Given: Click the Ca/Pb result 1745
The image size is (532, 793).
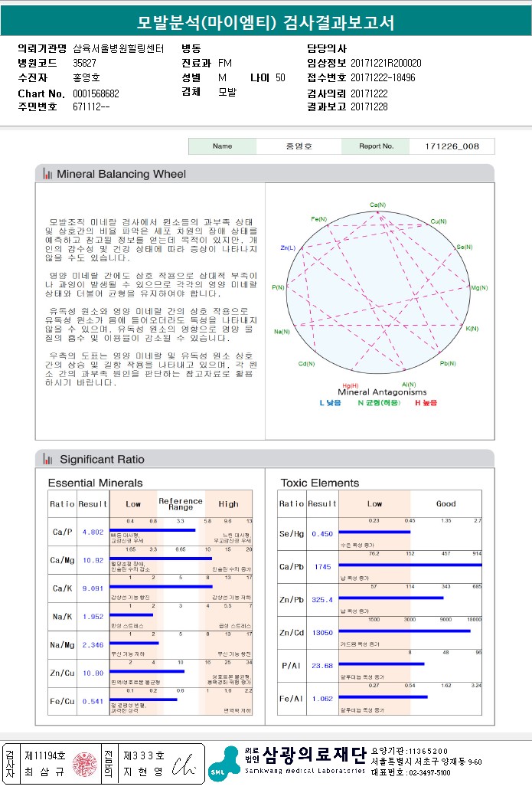Looking at the screenshot, I should coord(322,567).
